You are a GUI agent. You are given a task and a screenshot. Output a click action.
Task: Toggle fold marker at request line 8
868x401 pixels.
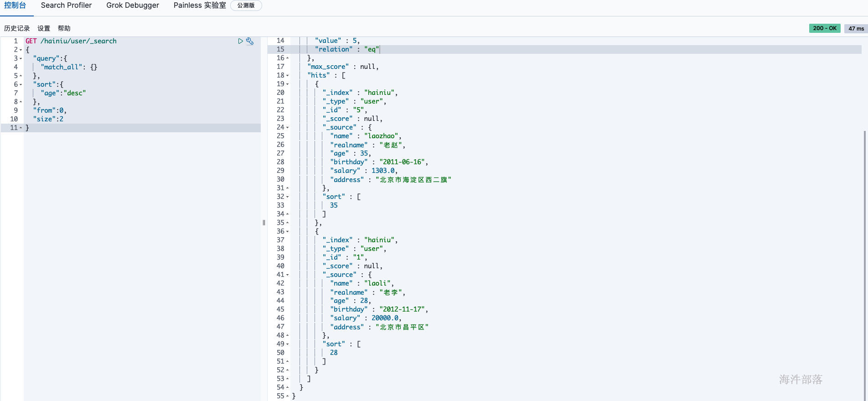click(x=21, y=102)
